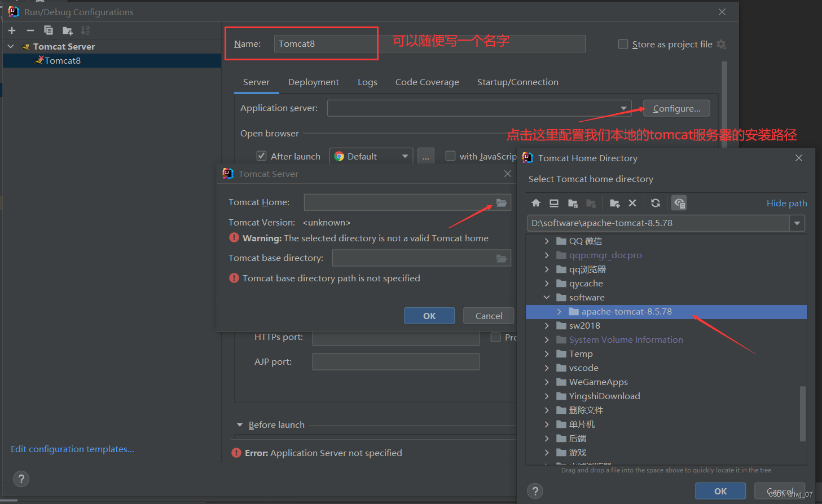Enable with JavaScript debugger checkbox
822x504 pixels.
(x=450, y=156)
